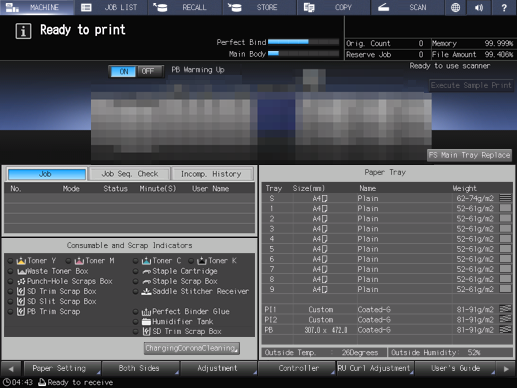
Task: Click the Outside Humidity 52% field
Action: point(451,353)
